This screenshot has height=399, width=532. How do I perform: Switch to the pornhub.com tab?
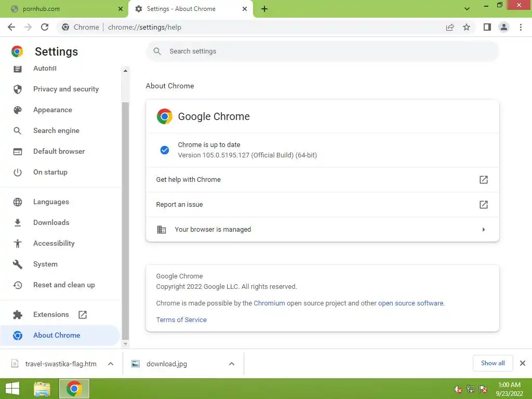coord(64,9)
